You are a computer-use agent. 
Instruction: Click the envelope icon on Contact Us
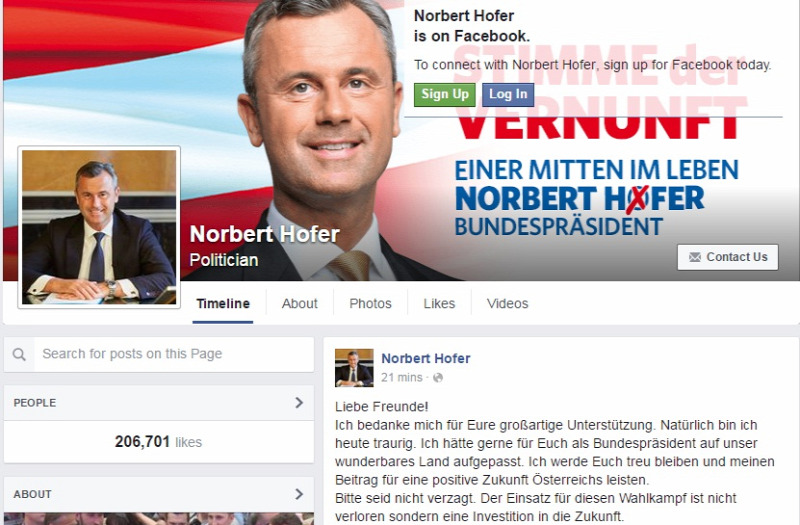pyautogui.click(x=694, y=257)
